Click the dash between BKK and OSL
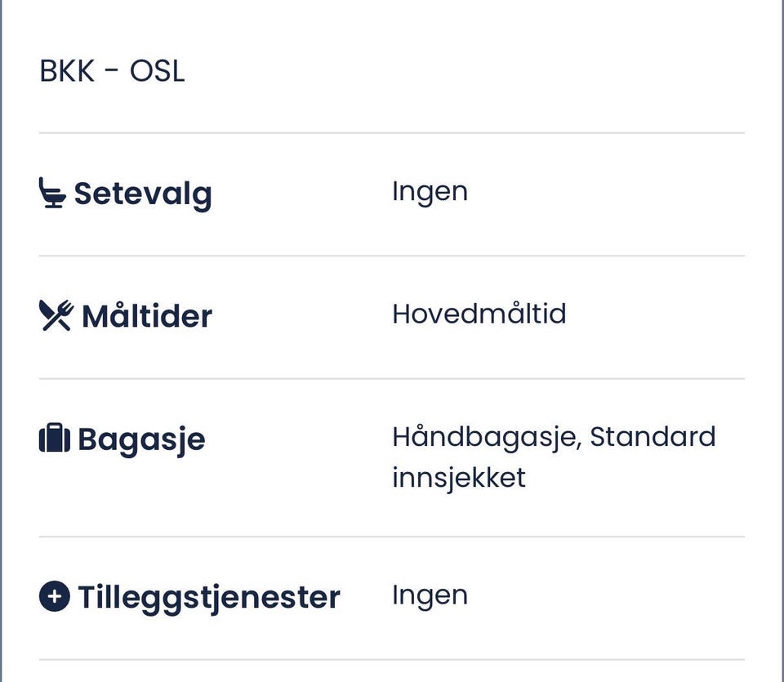Viewport: 784px width, 682px height. coord(112,71)
